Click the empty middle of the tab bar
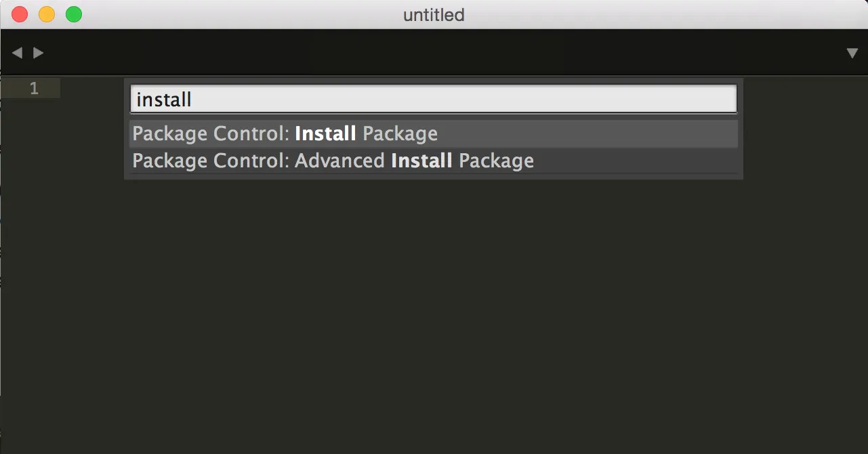This screenshot has height=454, width=868. coord(434,53)
